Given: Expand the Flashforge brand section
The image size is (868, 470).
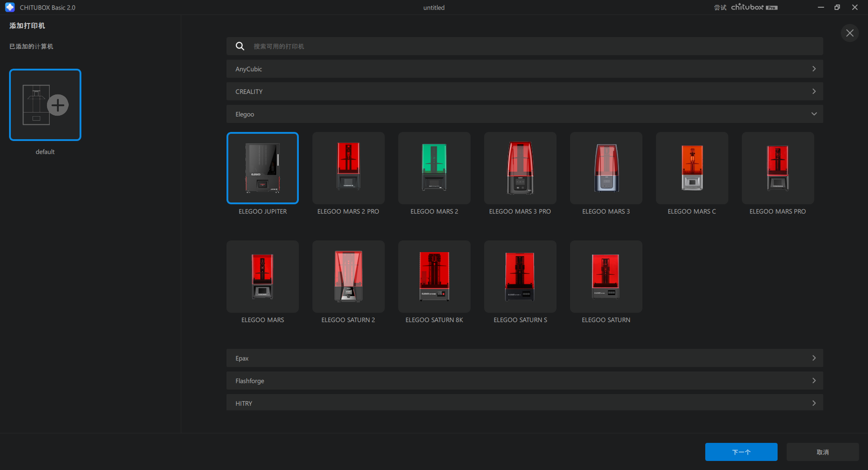Looking at the screenshot, I should (x=525, y=381).
